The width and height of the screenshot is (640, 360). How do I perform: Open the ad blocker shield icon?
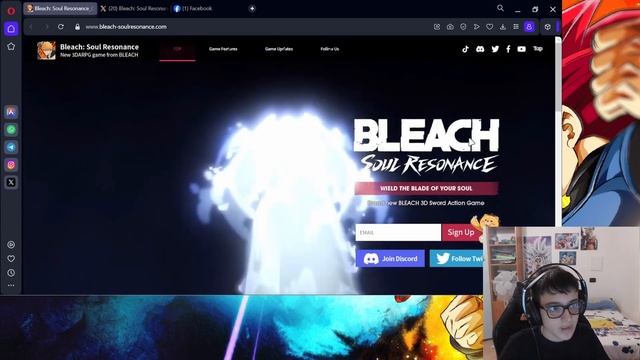[463, 27]
